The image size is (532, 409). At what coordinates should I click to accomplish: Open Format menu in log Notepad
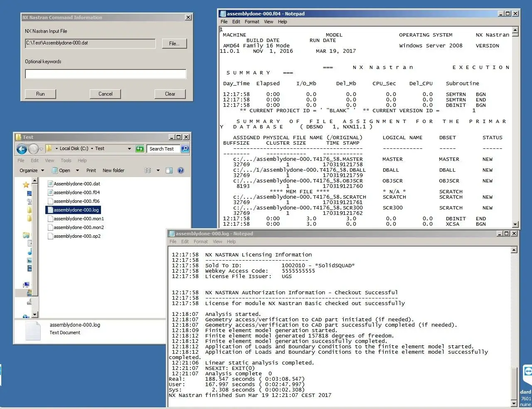(201, 241)
